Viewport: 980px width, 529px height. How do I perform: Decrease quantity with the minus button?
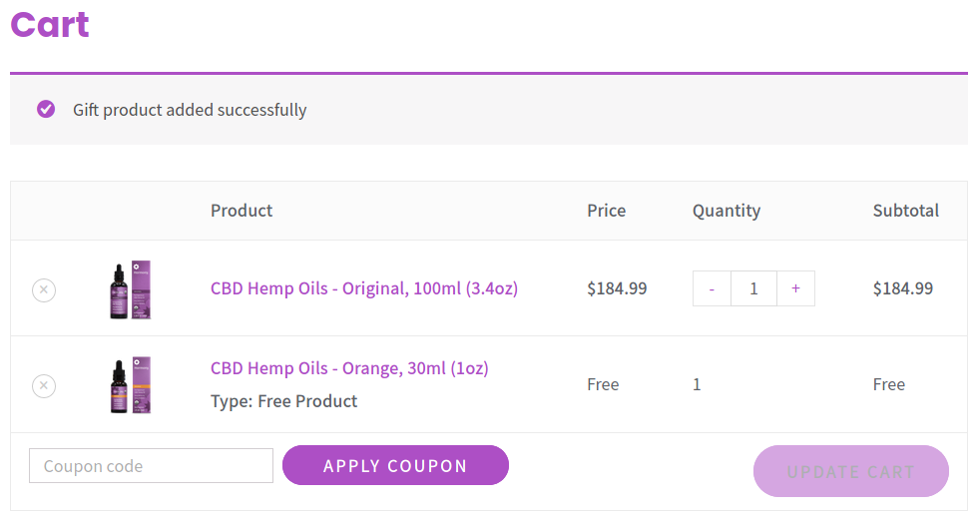pyautogui.click(x=712, y=288)
